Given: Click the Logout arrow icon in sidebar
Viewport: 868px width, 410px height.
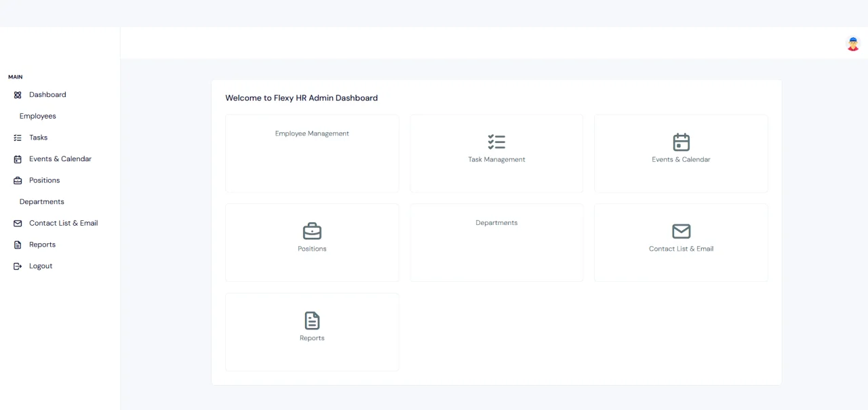Looking at the screenshot, I should (18, 266).
